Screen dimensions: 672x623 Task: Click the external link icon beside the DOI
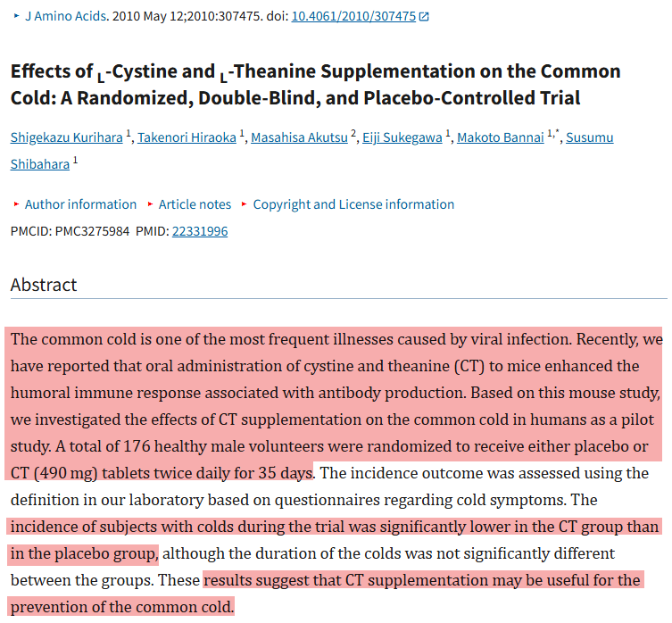424,17
